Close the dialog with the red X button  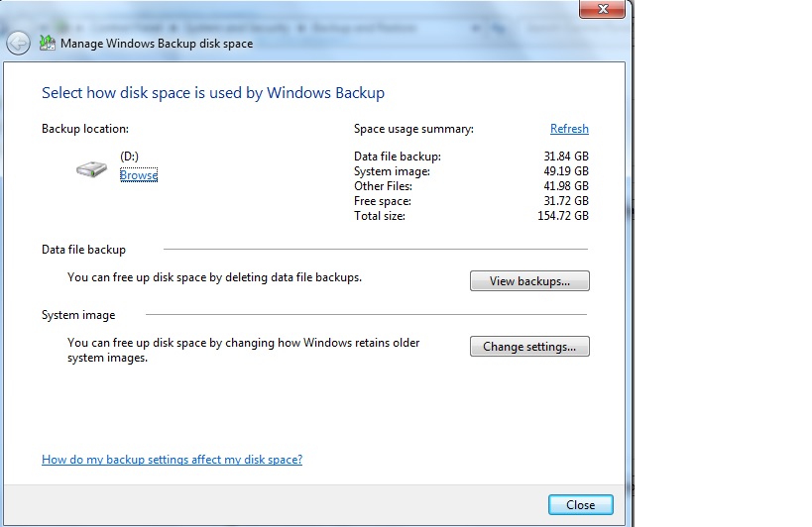tap(602, 9)
